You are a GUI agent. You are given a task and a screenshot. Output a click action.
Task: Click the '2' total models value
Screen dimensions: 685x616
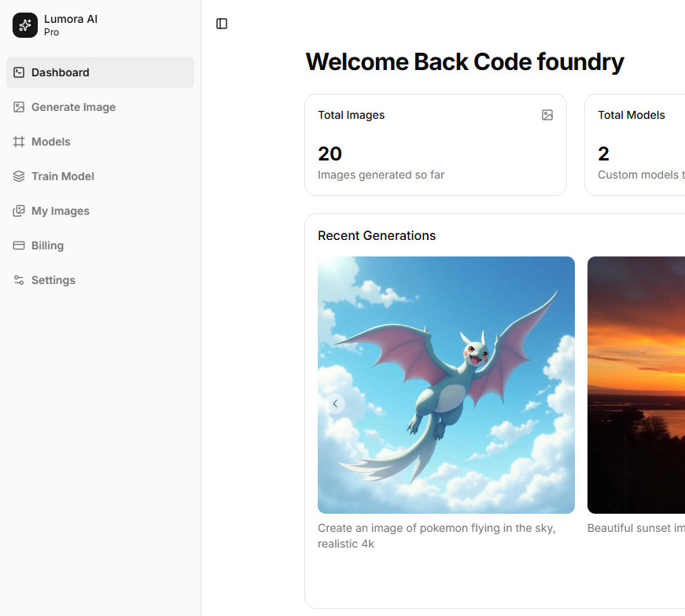click(x=603, y=153)
